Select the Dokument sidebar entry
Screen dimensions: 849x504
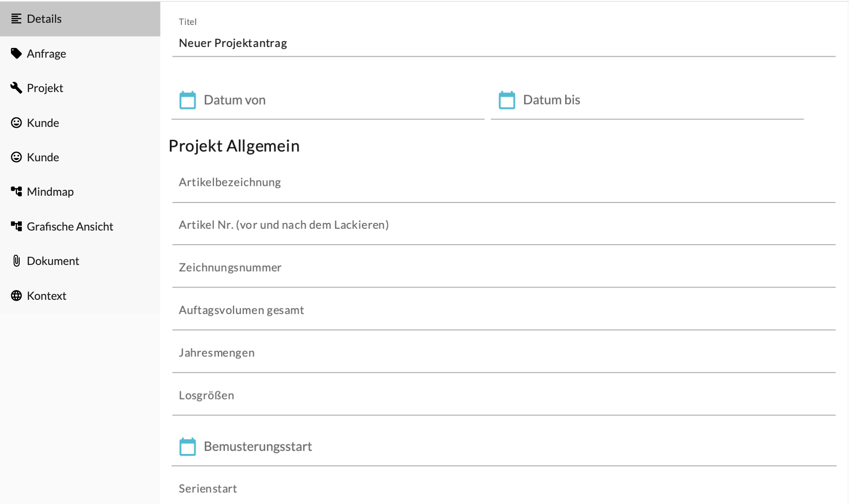(x=53, y=261)
